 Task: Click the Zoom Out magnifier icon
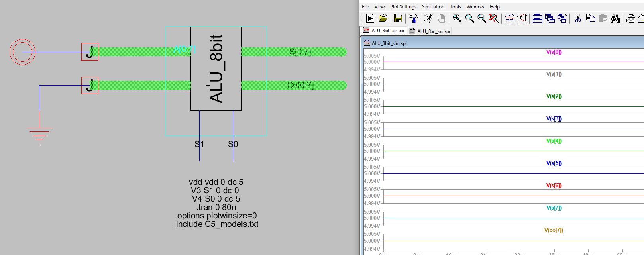pos(482,18)
